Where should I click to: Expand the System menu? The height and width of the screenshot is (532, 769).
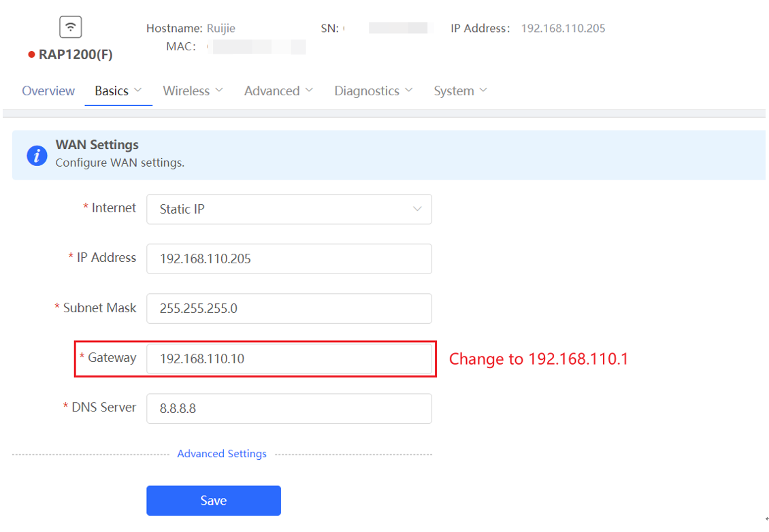pyautogui.click(x=460, y=90)
